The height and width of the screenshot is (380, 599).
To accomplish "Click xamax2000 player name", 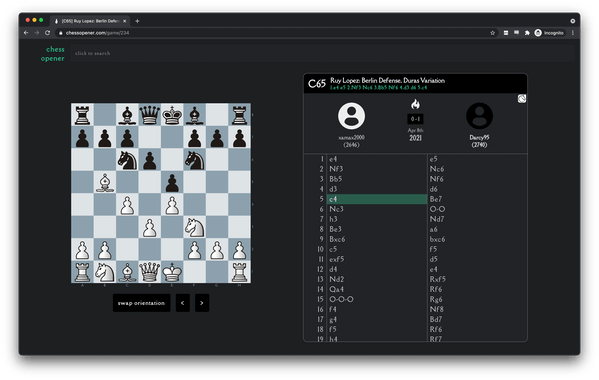I will pos(351,137).
